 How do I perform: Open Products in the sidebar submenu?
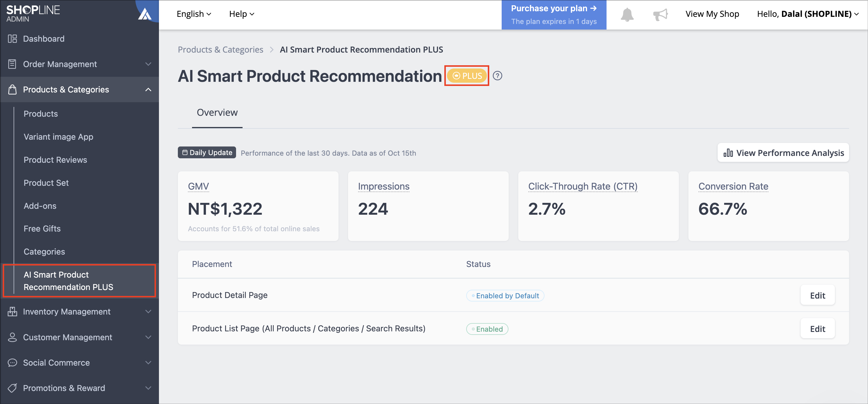[x=40, y=114]
